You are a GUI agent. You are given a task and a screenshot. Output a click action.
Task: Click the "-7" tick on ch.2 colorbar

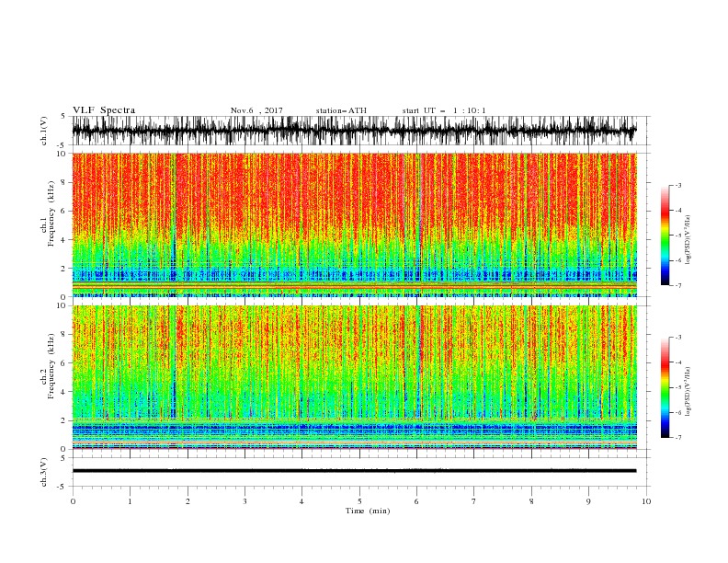point(678,438)
